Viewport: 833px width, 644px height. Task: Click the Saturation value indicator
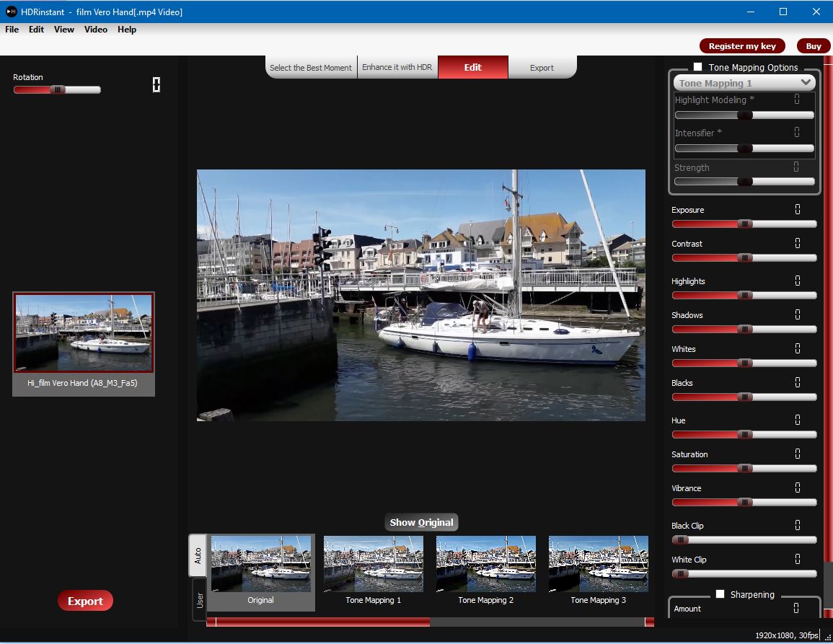click(797, 454)
